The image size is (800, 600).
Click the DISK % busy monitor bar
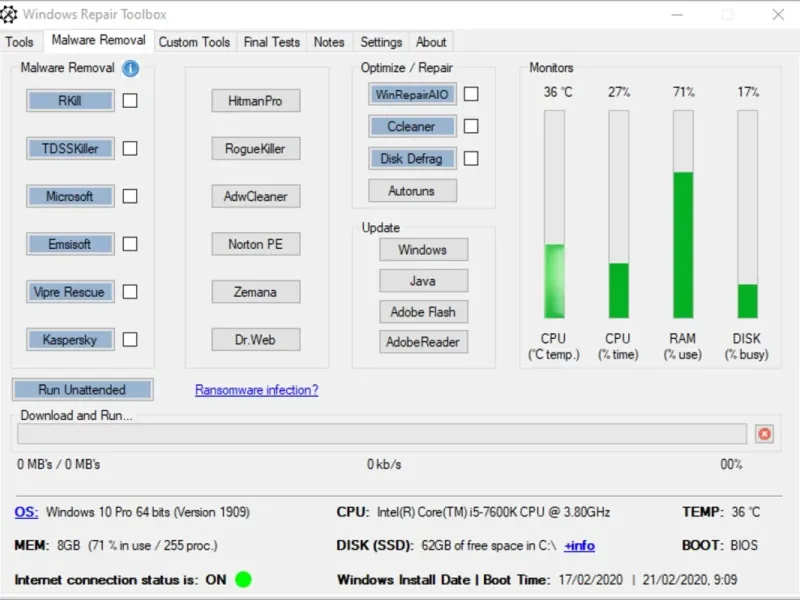747,214
